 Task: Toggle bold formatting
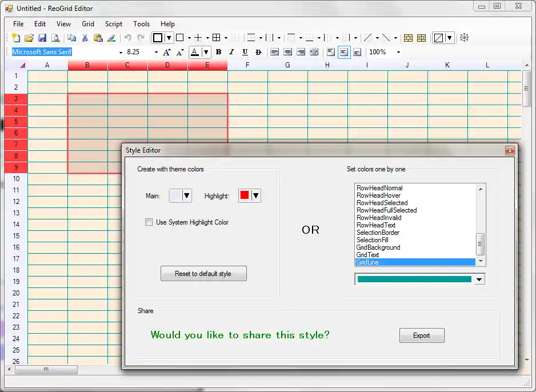tap(218, 52)
